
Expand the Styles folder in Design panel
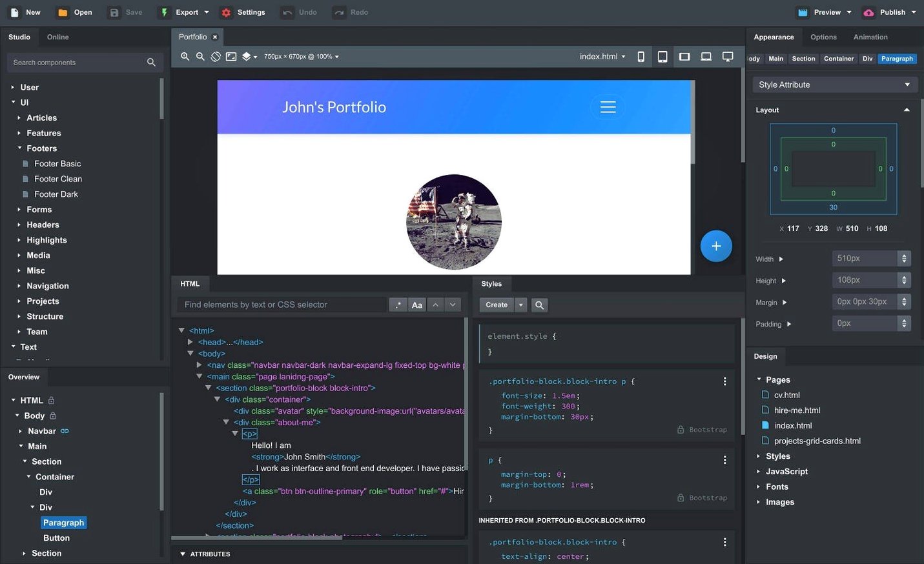click(x=759, y=456)
